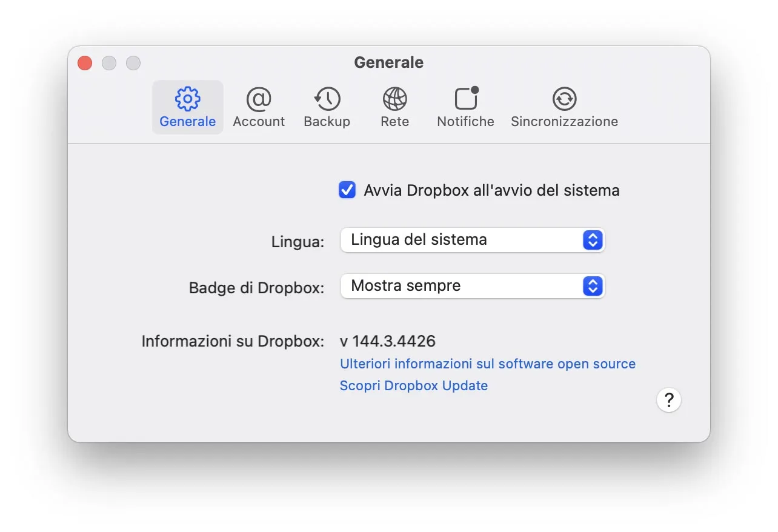The height and width of the screenshot is (532, 778).
Task: Click the @ icon to view Account settings
Action: click(259, 98)
